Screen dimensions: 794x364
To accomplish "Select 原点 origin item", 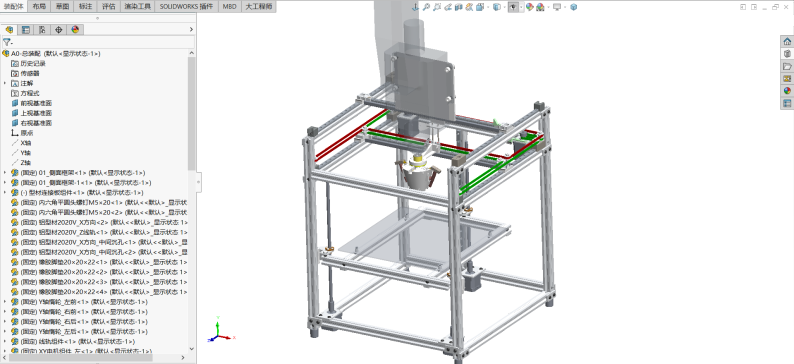I will tap(22, 133).
